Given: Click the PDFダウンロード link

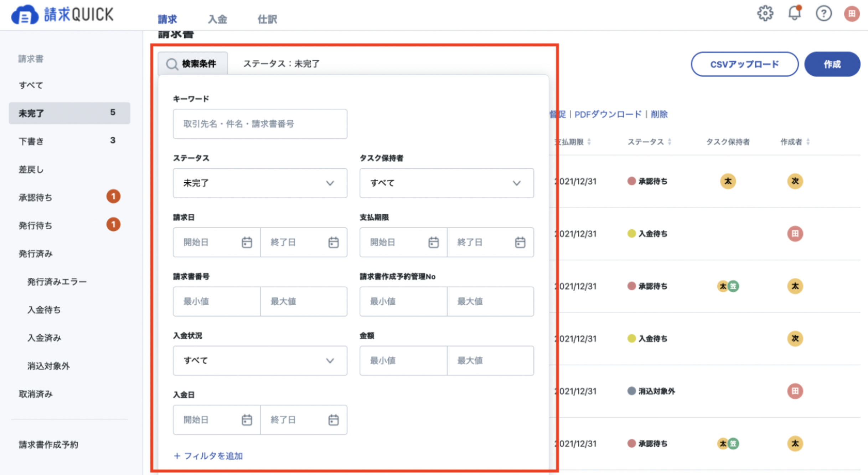Looking at the screenshot, I should tap(608, 114).
